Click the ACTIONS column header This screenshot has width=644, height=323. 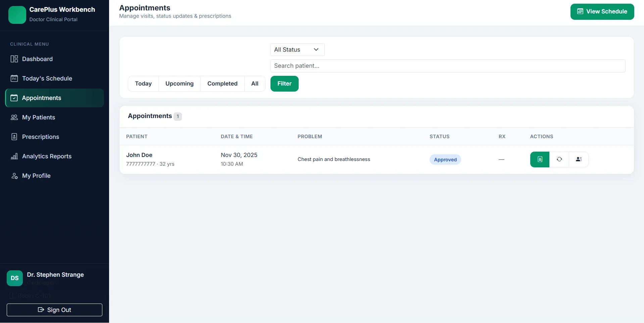click(542, 137)
